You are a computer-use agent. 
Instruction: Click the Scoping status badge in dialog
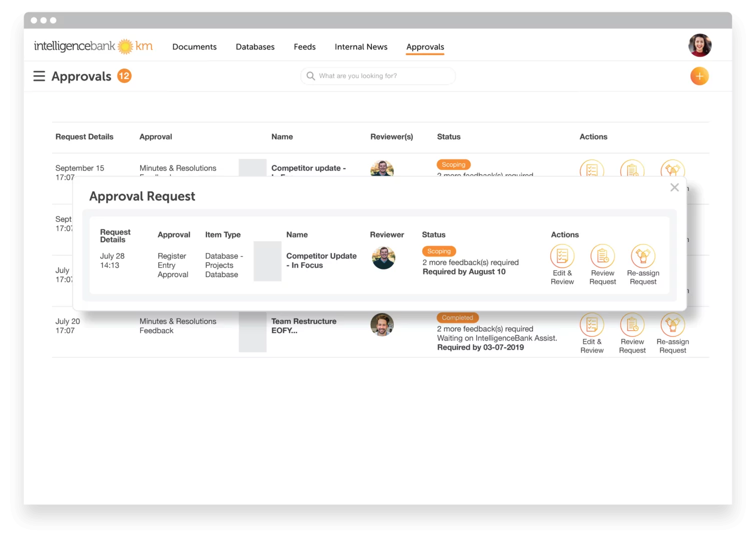439,251
